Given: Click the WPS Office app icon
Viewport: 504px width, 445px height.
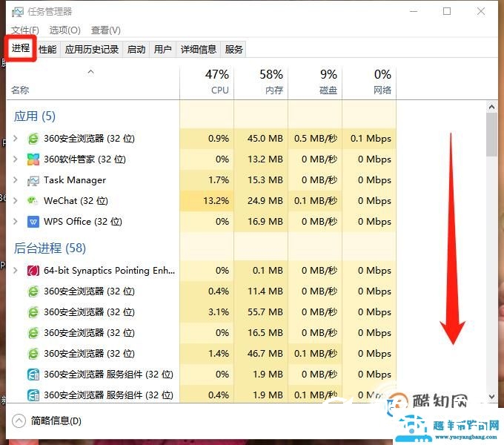Looking at the screenshot, I should coord(33,222).
